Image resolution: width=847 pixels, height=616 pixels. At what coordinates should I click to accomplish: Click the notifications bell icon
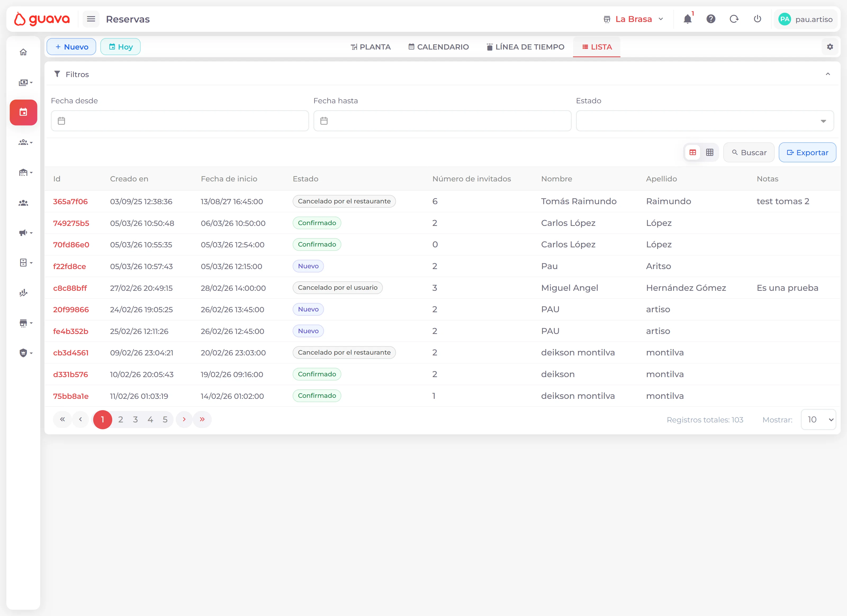click(x=687, y=19)
